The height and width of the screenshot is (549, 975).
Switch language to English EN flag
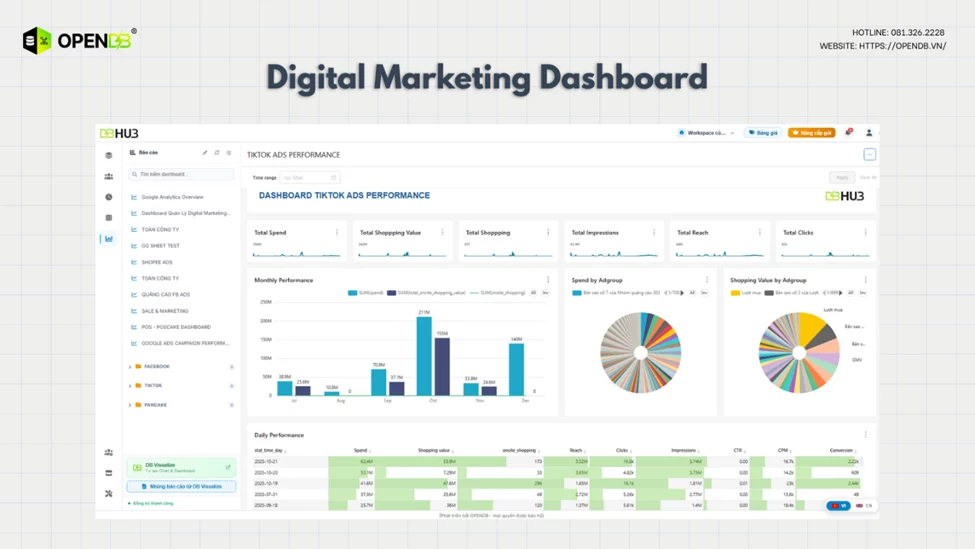[x=864, y=506]
